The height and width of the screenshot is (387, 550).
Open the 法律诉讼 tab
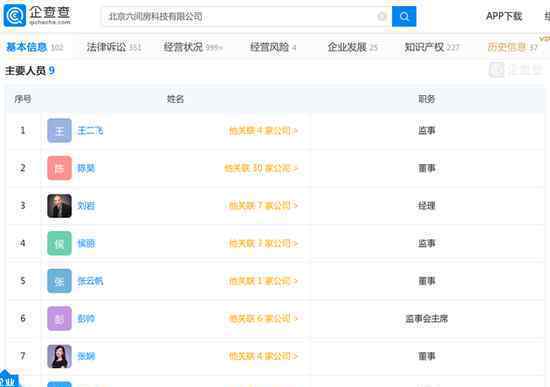click(x=114, y=47)
